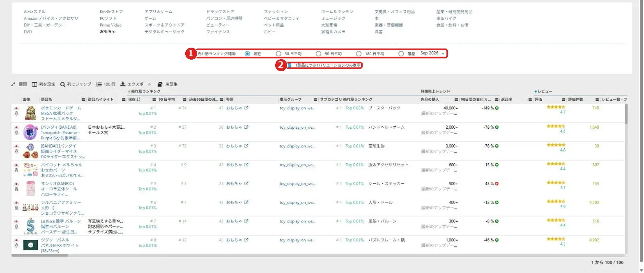Screen dimensions: 644x273
Task: Click the table's horizontal scrollbar
Action: click(x=40, y=255)
